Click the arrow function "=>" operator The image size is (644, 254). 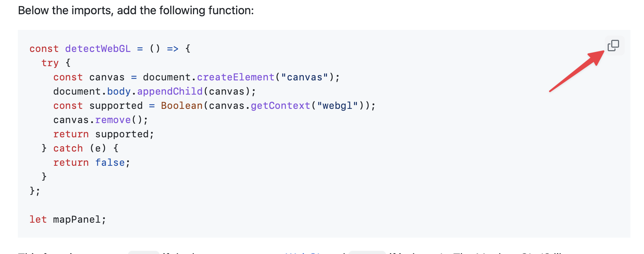pyautogui.click(x=173, y=49)
